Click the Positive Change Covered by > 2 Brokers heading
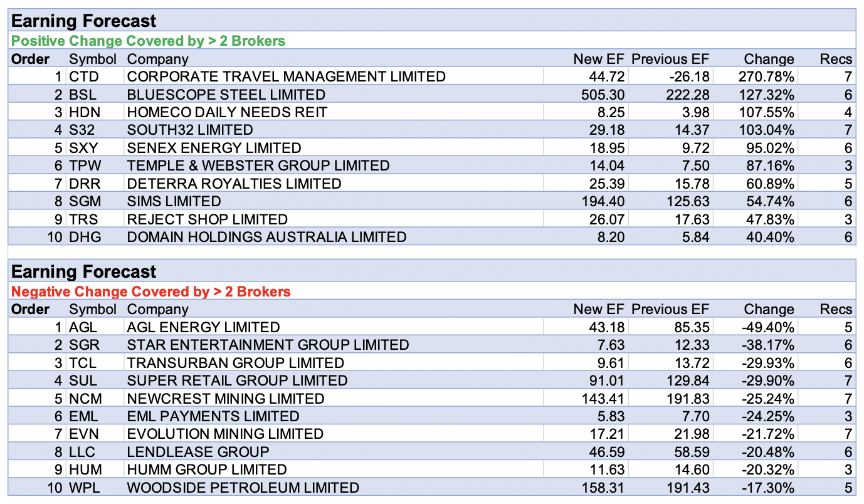 [148, 41]
